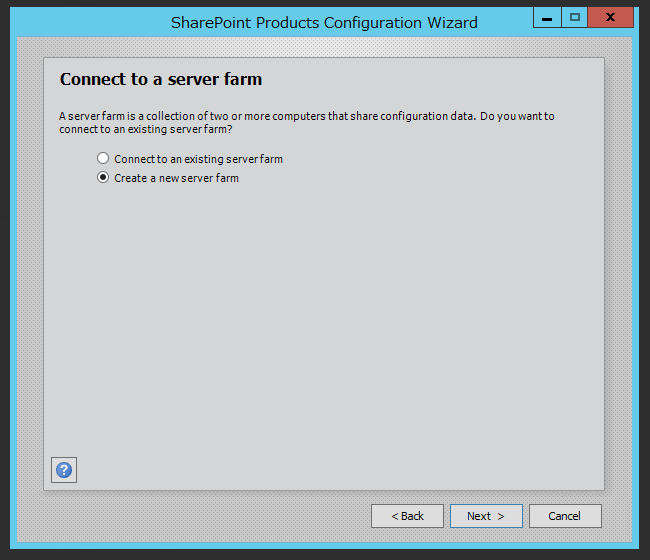Choose Create a new server farm option
Viewport: 650px width, 560px height.
click(168, 178)
